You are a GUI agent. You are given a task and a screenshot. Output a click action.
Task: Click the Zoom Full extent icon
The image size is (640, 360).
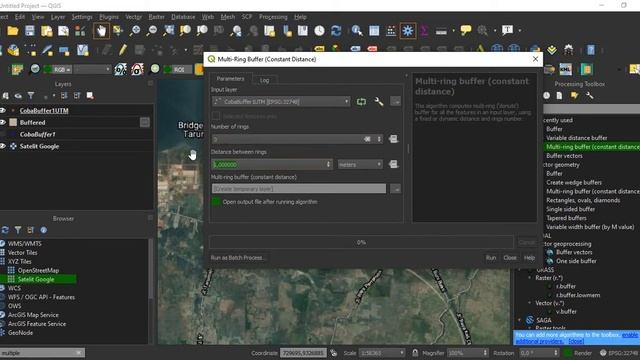coord(169,31)
